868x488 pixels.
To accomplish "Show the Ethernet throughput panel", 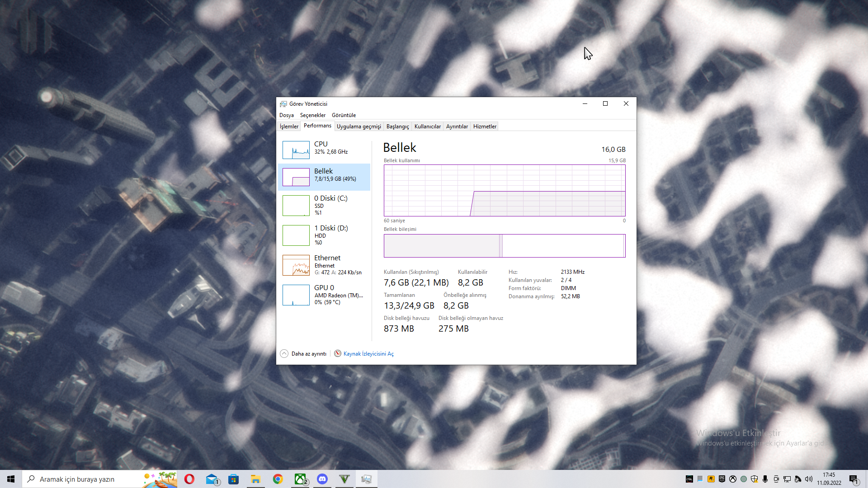I will pyautogui.click(x=324, y=265).
